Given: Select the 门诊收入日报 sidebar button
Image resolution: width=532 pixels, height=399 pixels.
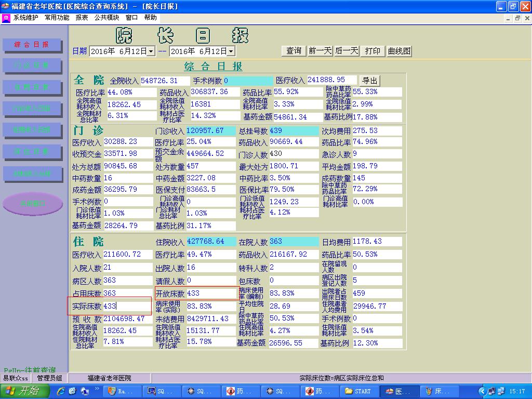Looking at the screenshot, I should pyautogui.click(x=32, y=108).
